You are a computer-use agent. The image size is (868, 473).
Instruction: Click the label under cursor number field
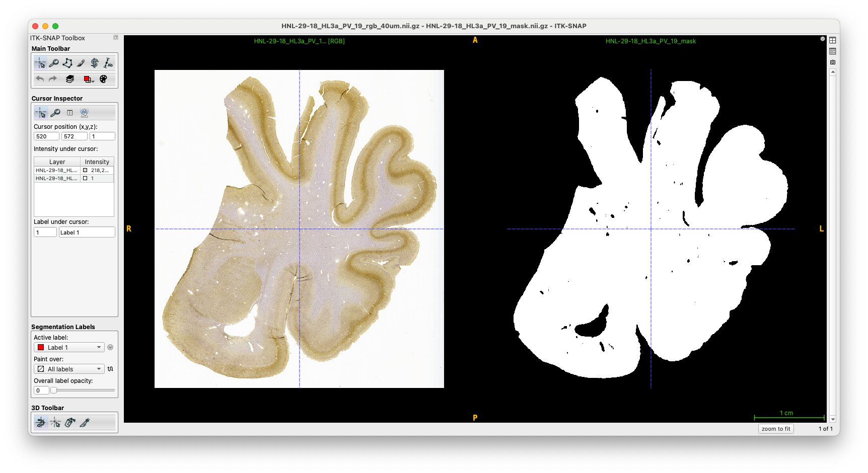45,232
